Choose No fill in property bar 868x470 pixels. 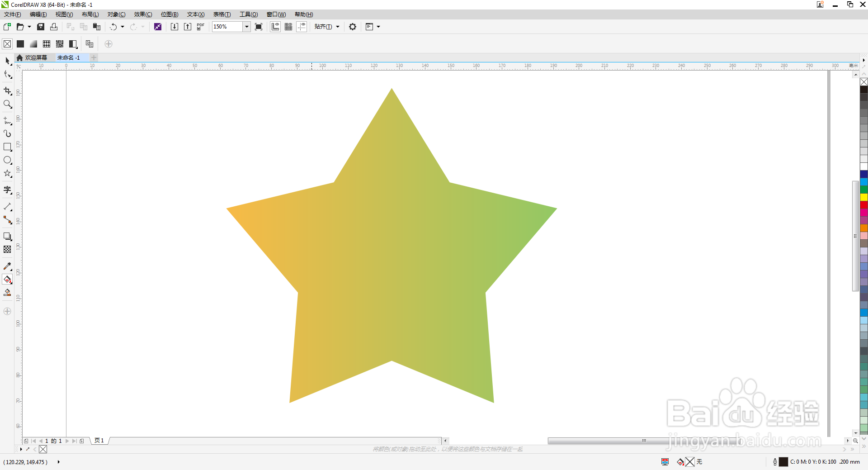click(7, 44)
